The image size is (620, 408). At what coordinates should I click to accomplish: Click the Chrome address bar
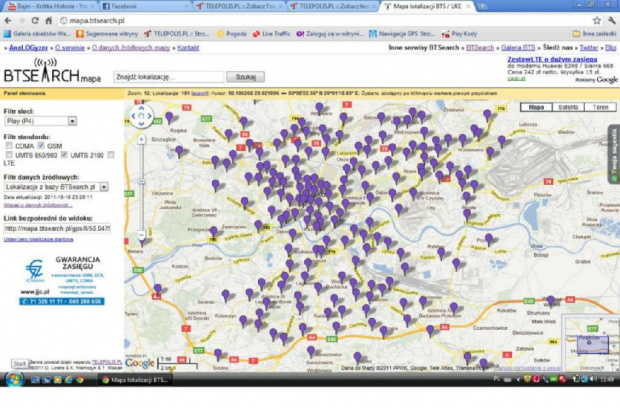tap(324, 21)
